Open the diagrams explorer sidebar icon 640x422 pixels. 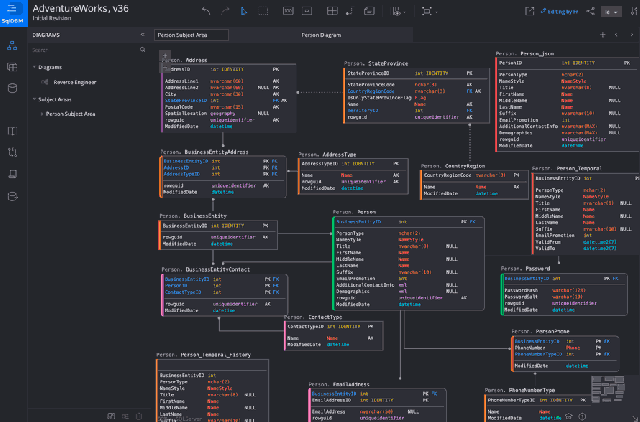click(x=12, y=45)
